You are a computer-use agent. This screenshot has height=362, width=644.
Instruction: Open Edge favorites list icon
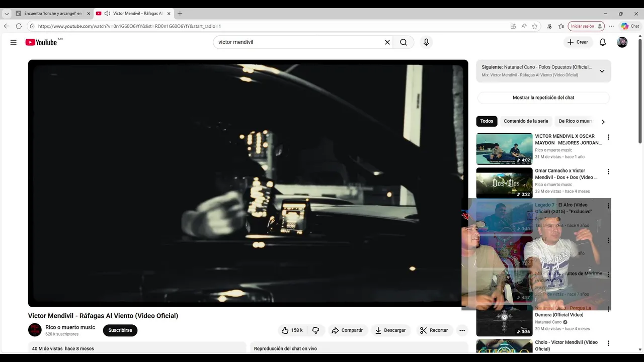(x=561, y=26)
